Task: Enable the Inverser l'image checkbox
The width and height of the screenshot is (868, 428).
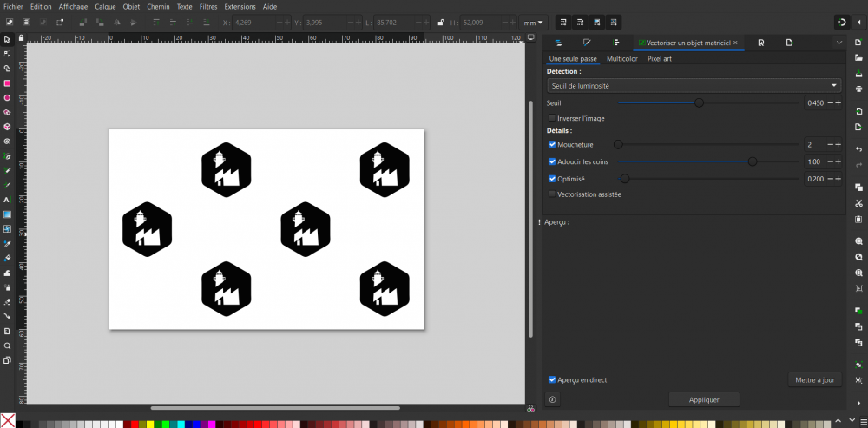Action: 552,118
